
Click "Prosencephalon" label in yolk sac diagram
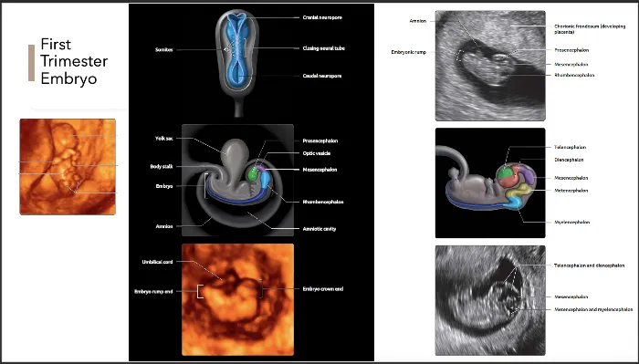pos(320,140)
